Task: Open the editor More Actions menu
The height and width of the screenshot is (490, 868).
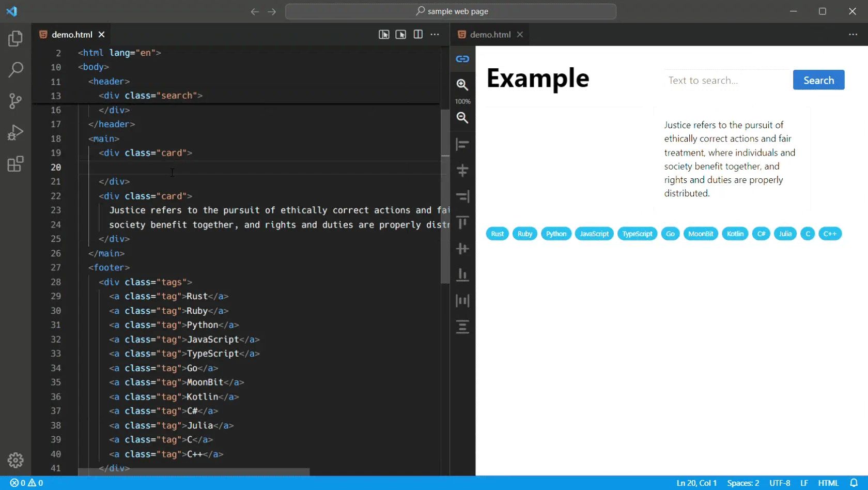Action: [x=435, y=34]
